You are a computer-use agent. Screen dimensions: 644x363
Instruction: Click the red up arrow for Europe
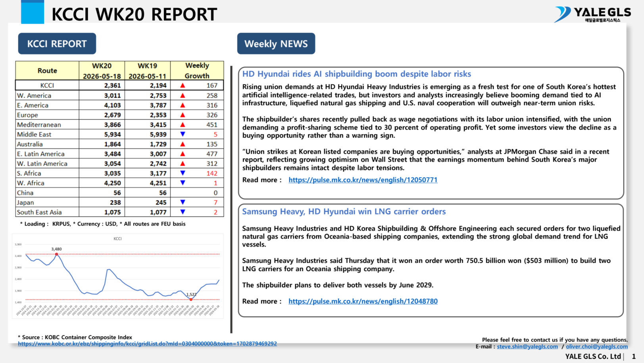coord(183,115)
